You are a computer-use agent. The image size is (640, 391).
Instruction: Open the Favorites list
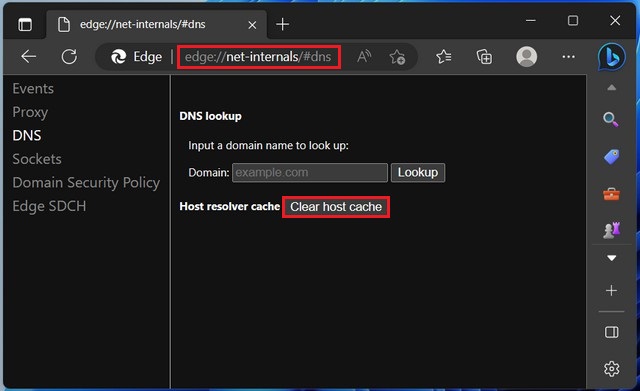[444, 57]
